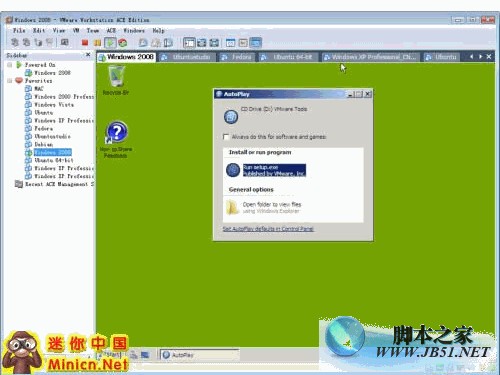Switch to the Windows XP Professional_CN tab

pyautogui.click(x=371, y=57)
